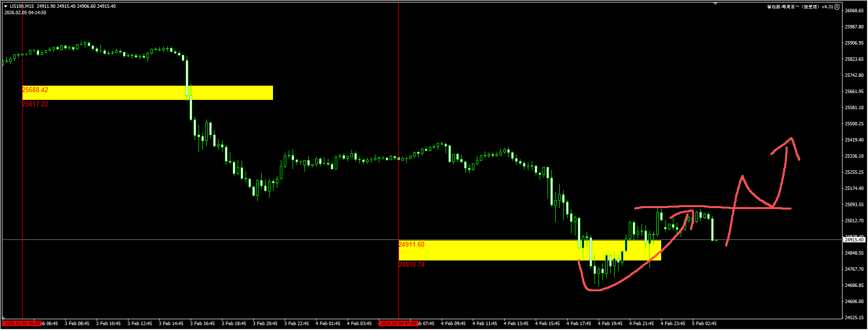Viewport: 868px width, 330px height.
Task: Click the red 2026.02.03 06:00 time marker
Action: 22,324
